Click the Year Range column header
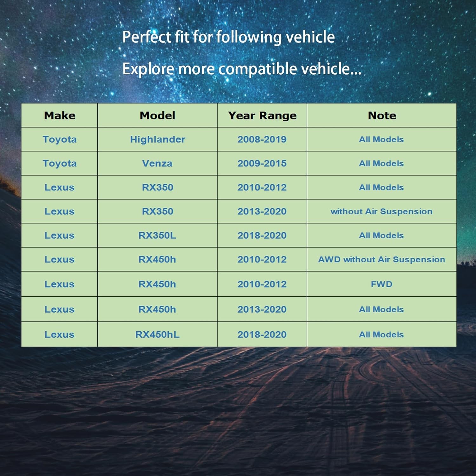 point(262,116)
